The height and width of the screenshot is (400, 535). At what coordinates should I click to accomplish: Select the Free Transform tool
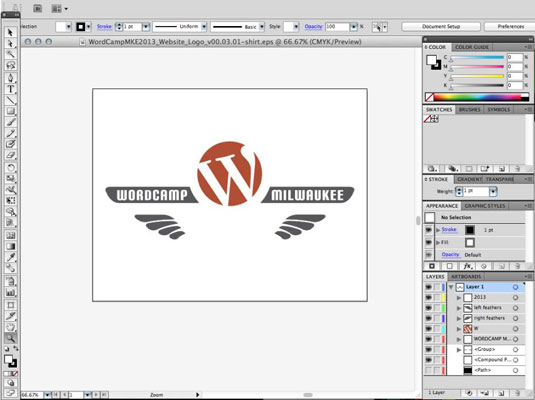point(10,200)
